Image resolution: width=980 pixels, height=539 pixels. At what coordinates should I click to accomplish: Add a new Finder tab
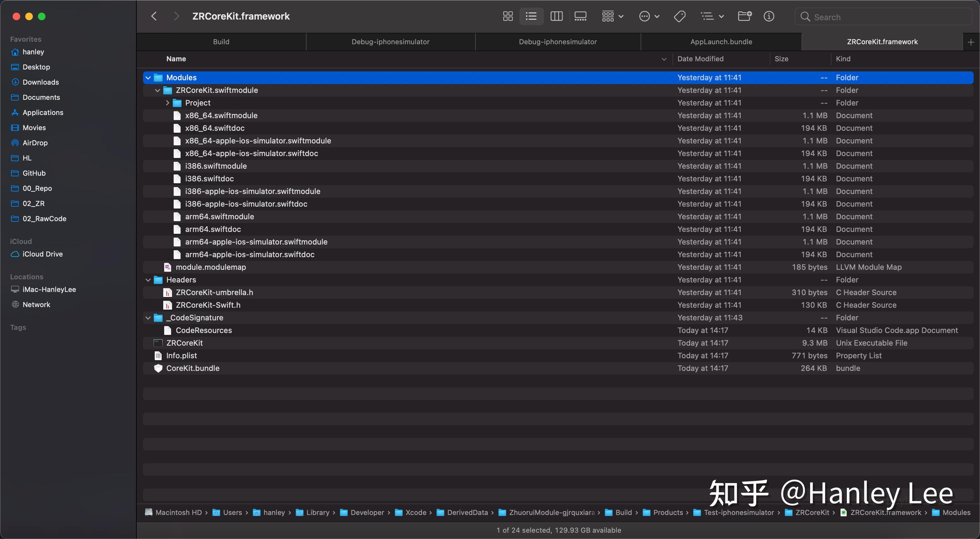point(971,42)
